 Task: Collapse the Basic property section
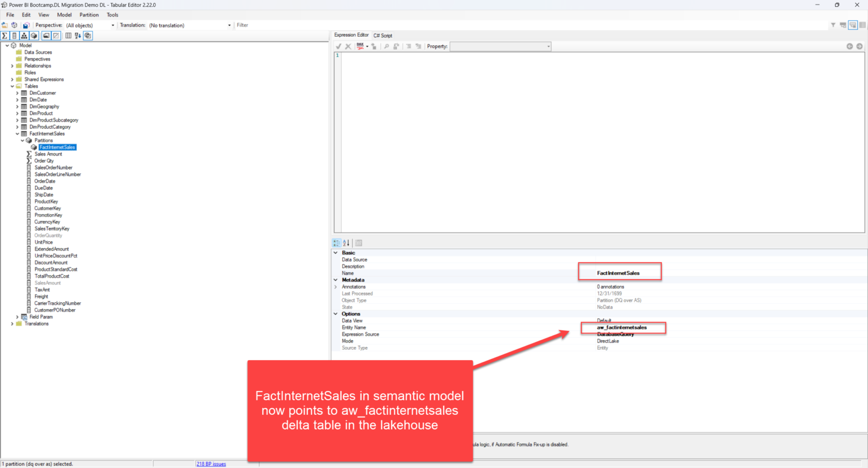(x=336, y=253)
